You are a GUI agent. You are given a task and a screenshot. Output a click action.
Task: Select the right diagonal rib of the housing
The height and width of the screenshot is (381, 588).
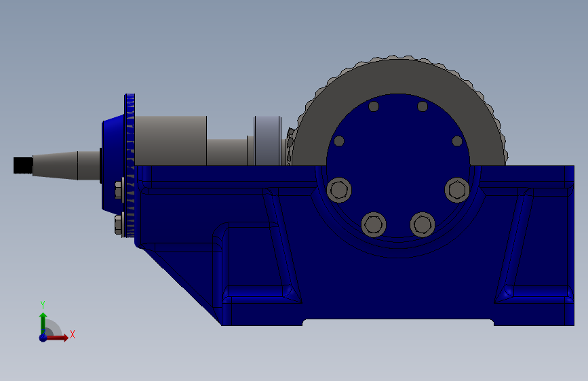click(x=514, y=244)
